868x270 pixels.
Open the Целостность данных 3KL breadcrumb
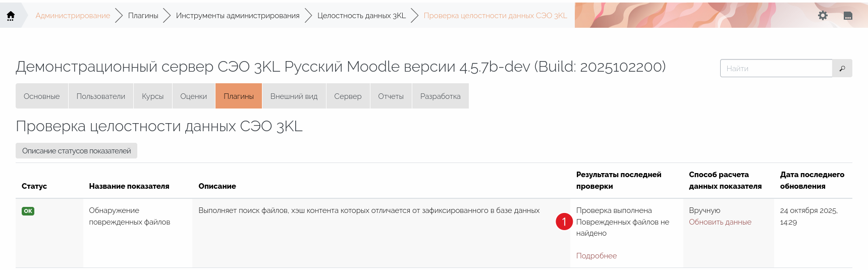click(x=361, y=16)
